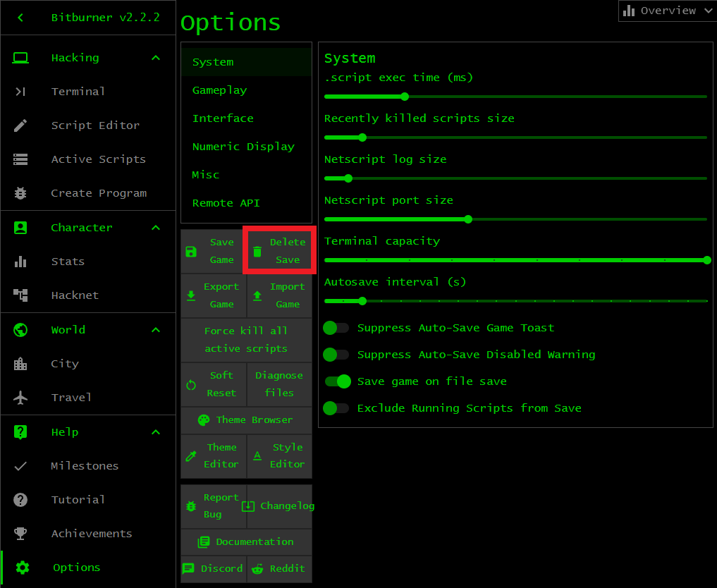Image resolution: width=717 pixels, height=588 pixels.
Task: Click the Import Game upload icon
Action: pos(257,296)
